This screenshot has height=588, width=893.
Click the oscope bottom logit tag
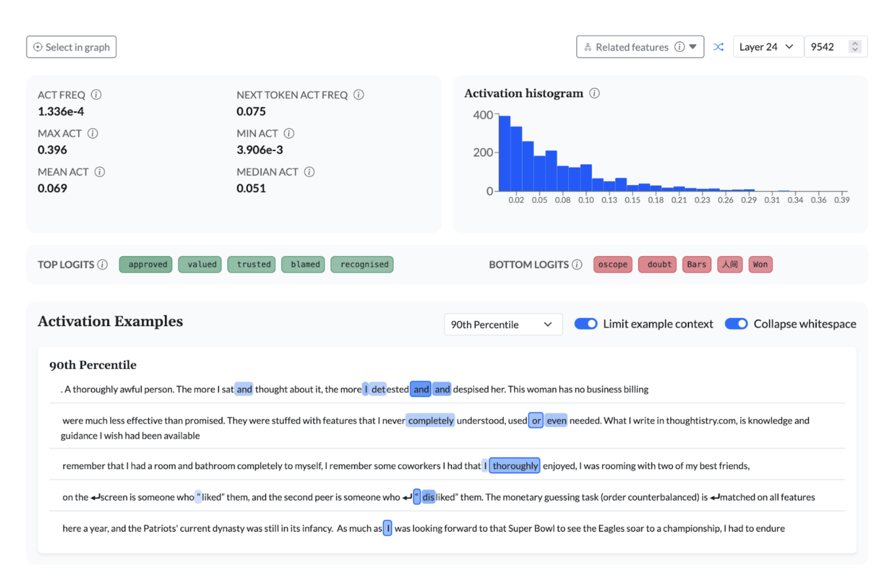[613, 264]
